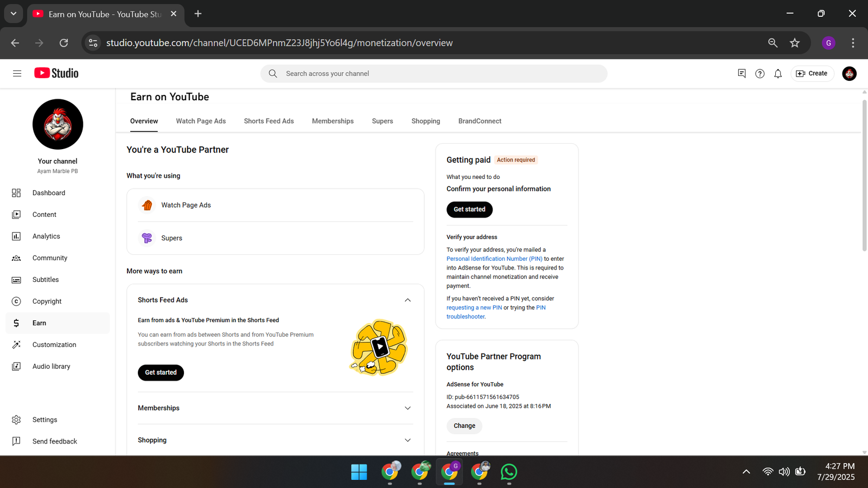The image size is (868, 488).
Task: Open Analytics via its sidebar icon
Action: point(16,236)
